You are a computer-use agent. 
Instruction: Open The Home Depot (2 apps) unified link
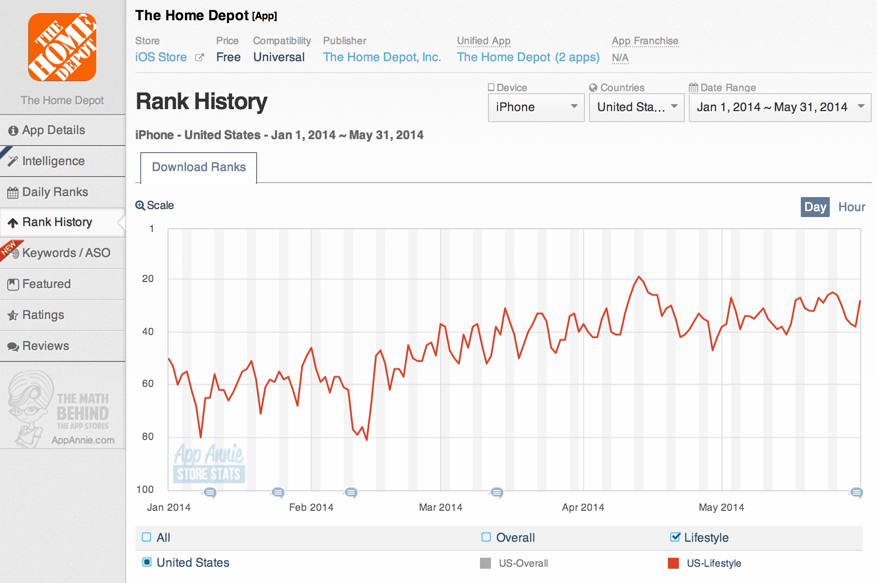pyautogui.click(x=528, y=57)
